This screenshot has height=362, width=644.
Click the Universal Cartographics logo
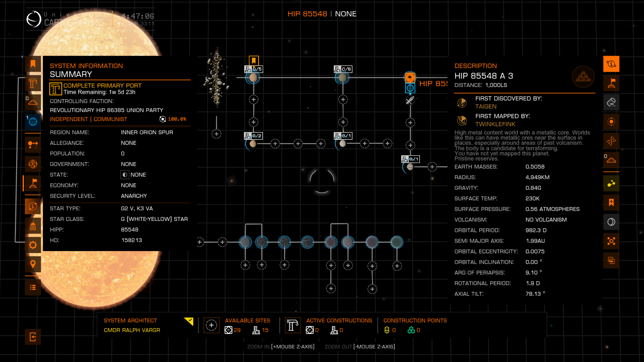tap(34, 19)
